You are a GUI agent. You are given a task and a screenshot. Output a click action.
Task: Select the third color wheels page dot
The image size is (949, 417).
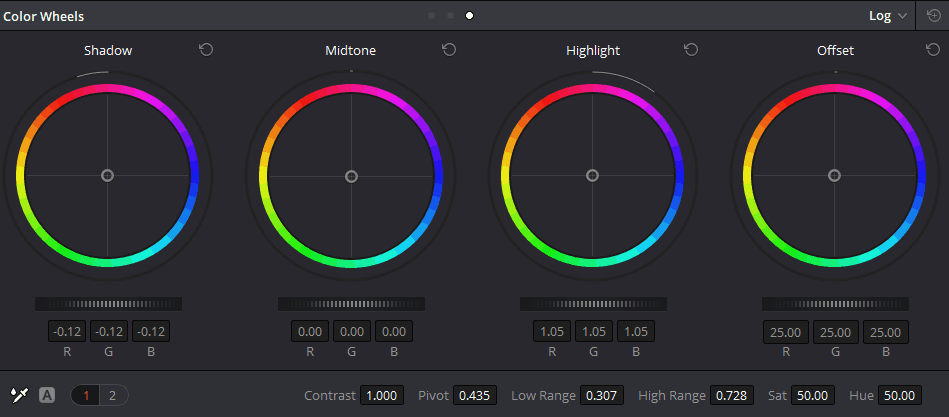pyautogui.click(x=469, y=16)
